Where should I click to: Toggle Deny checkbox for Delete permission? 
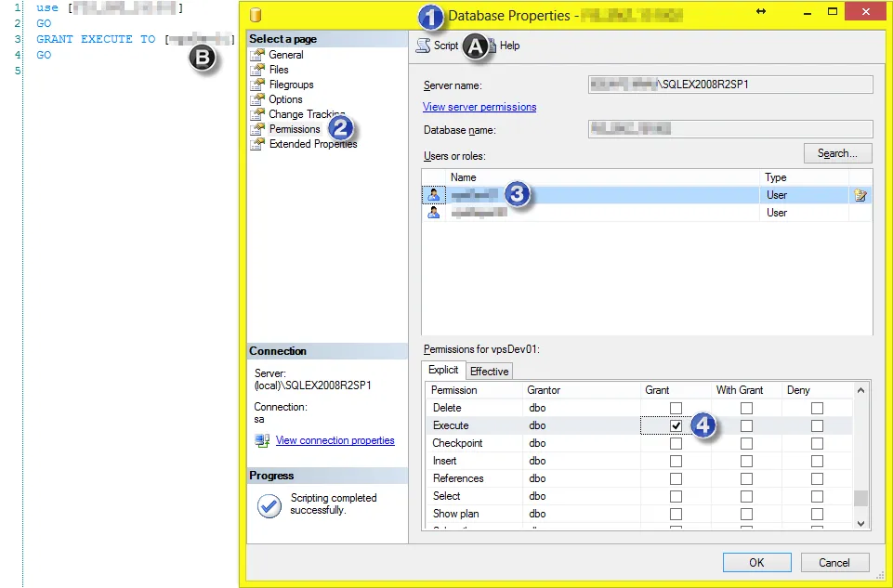[817, 408]
